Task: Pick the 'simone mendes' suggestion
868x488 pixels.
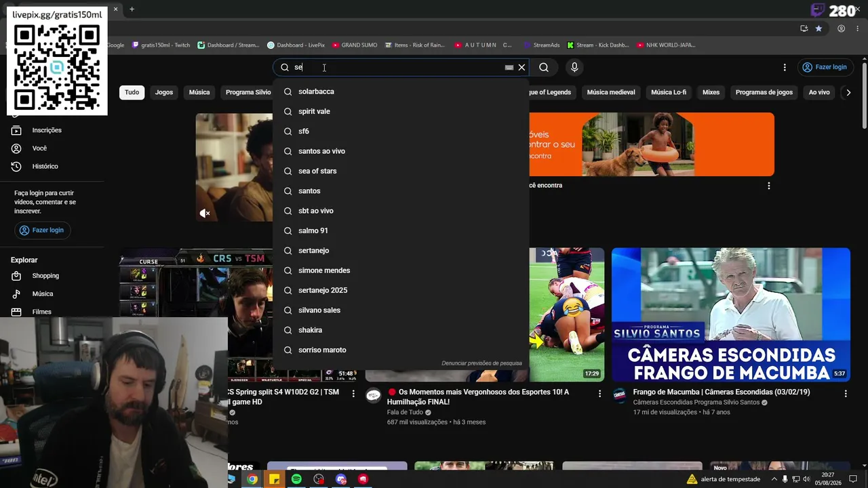Action: 401,270
